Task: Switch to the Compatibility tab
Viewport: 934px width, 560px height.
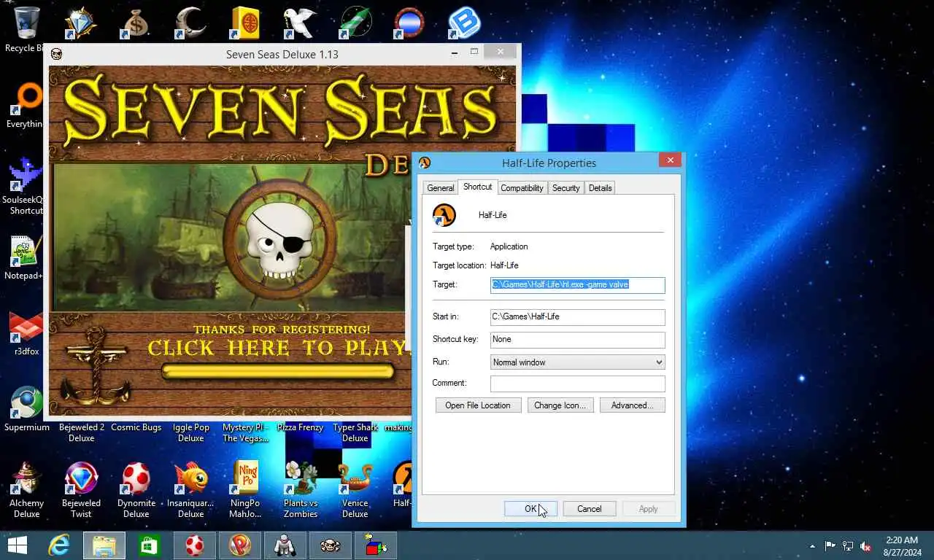Action: click(522, 188)
